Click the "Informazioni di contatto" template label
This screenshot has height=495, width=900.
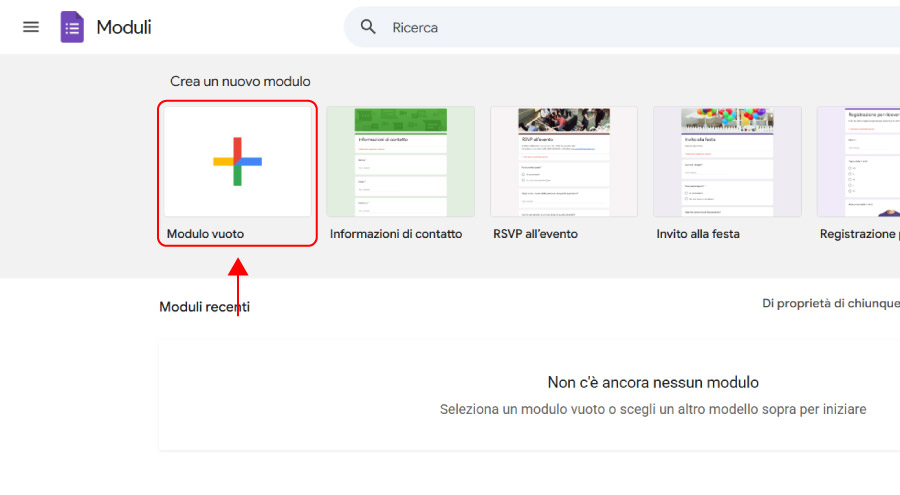tap(396, 234)
